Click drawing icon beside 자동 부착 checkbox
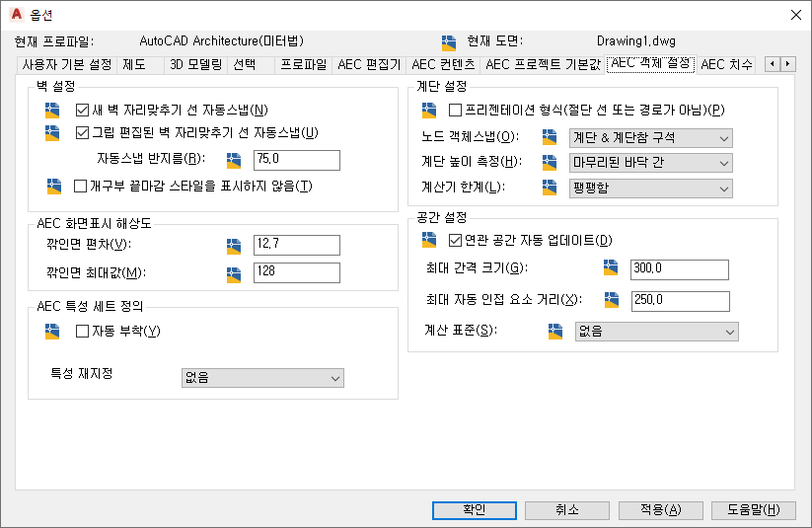This screenshot has height=528, width=812. (52, 332)
